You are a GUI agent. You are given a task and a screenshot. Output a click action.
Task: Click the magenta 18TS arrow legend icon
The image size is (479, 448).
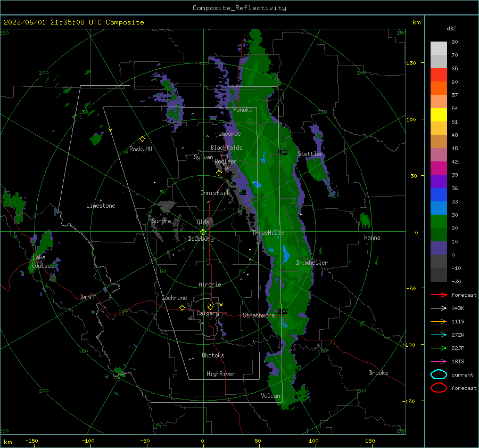[439, 362]
